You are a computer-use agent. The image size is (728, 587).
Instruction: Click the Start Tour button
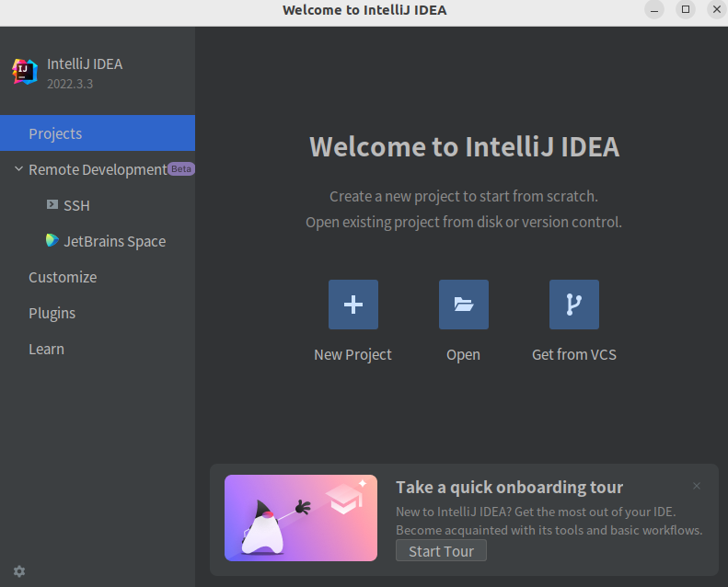(x=441, y=551)
